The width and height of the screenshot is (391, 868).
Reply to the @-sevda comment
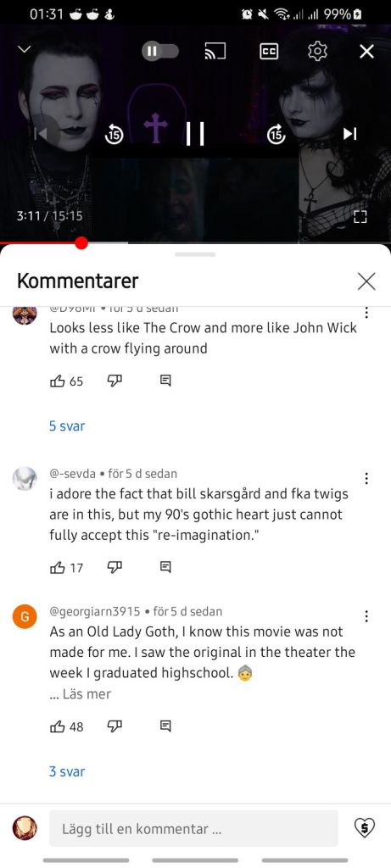(165, 567)
